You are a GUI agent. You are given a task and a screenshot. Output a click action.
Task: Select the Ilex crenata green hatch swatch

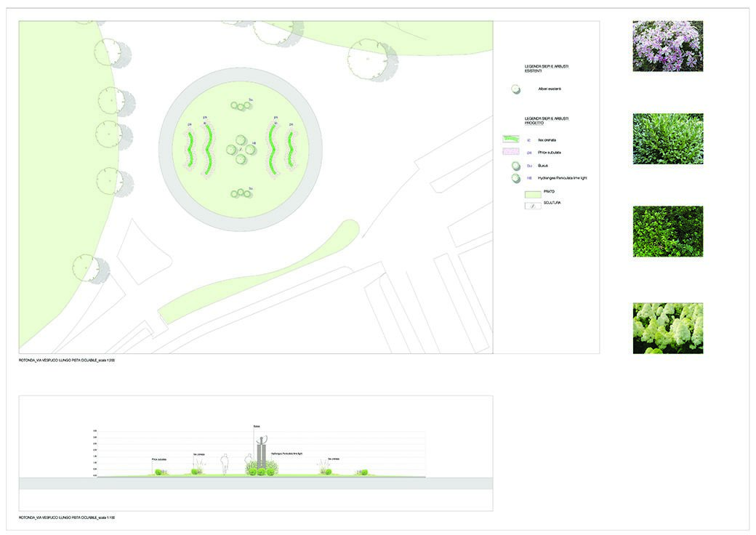pyautogui.click(x=510, y=140)
